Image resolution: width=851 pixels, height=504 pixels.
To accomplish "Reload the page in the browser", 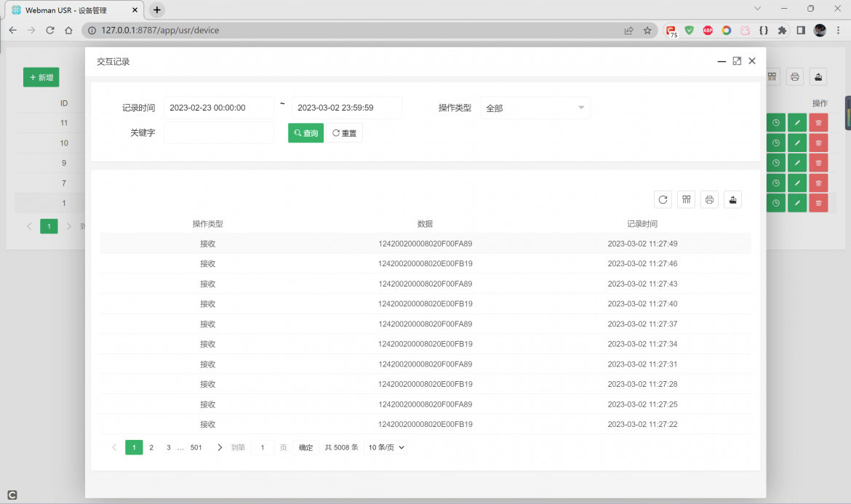I will point(50,31).
